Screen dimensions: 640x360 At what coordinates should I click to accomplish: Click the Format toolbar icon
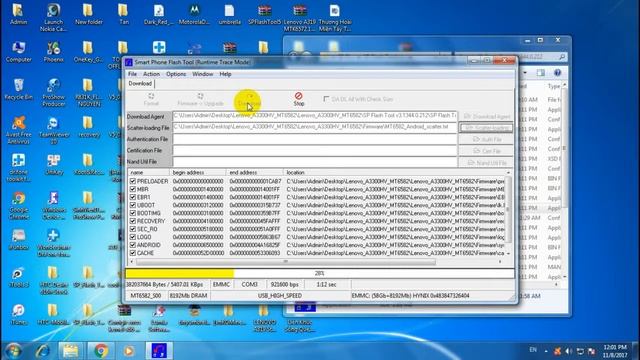point(151,96)
